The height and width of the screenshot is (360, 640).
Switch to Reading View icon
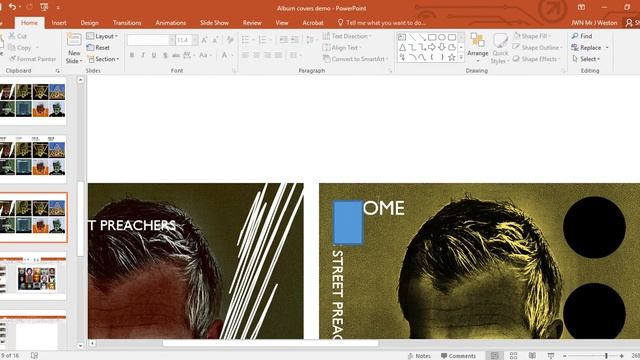click(x=532, y=356)
